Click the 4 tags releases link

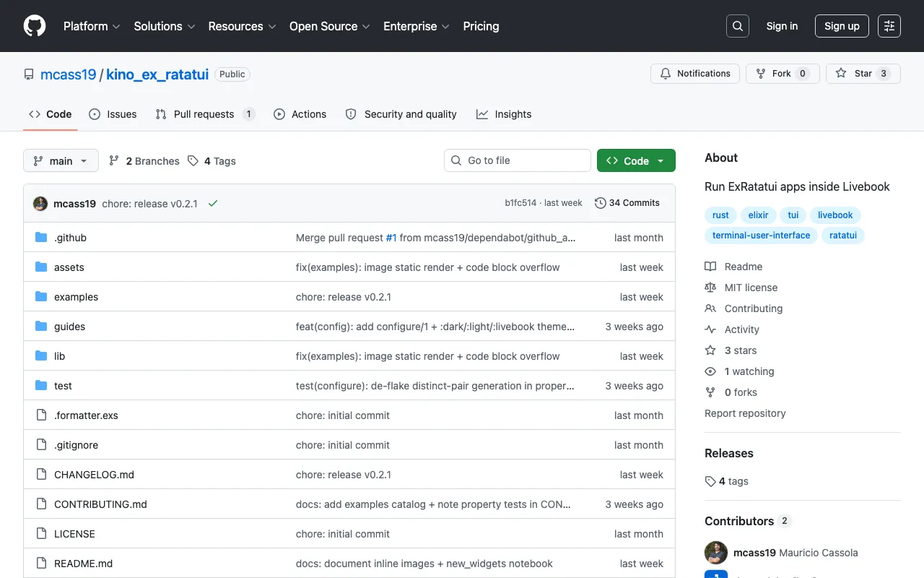pyautogui.click(x=727, y=481)
